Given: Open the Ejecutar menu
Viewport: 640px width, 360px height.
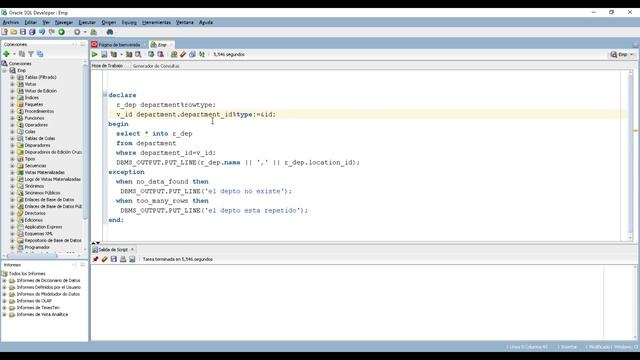Looking at the screenshot, I should pos(87,22).
